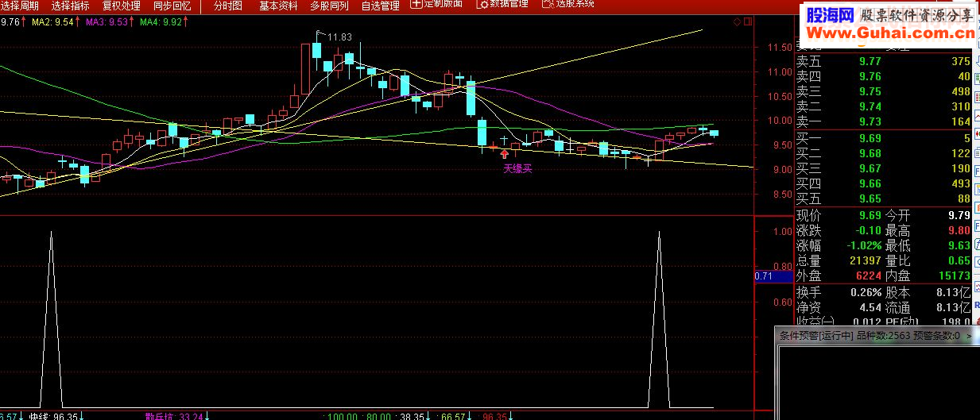Select the 买二 row price 9.68
980x420 pixels.
tap(870, 153)
